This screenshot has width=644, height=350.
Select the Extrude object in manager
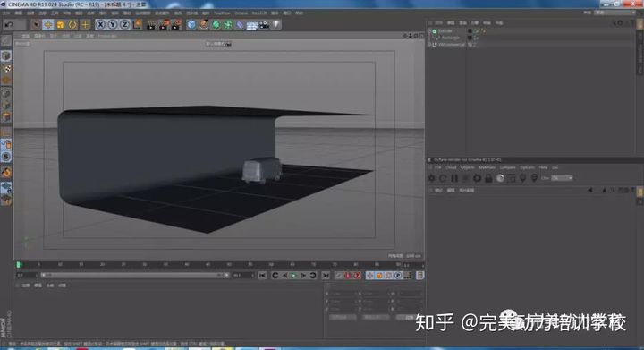pos(445,31)
